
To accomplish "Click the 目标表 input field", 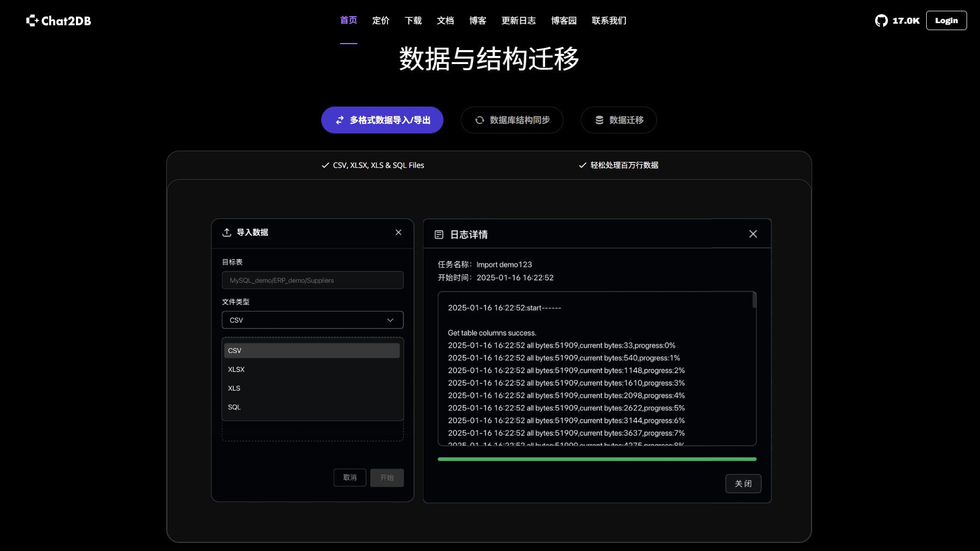I will (312, 280).
